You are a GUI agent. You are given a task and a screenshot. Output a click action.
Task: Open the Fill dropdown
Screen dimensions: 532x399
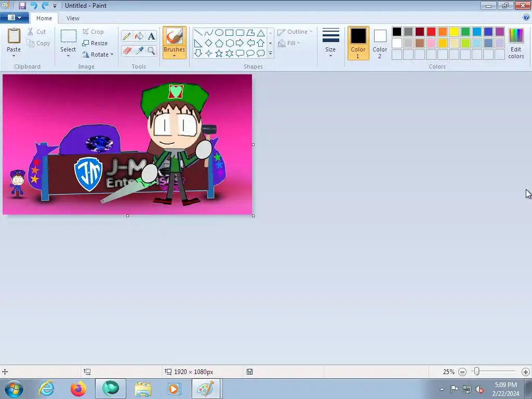click(x=289, y=43)
